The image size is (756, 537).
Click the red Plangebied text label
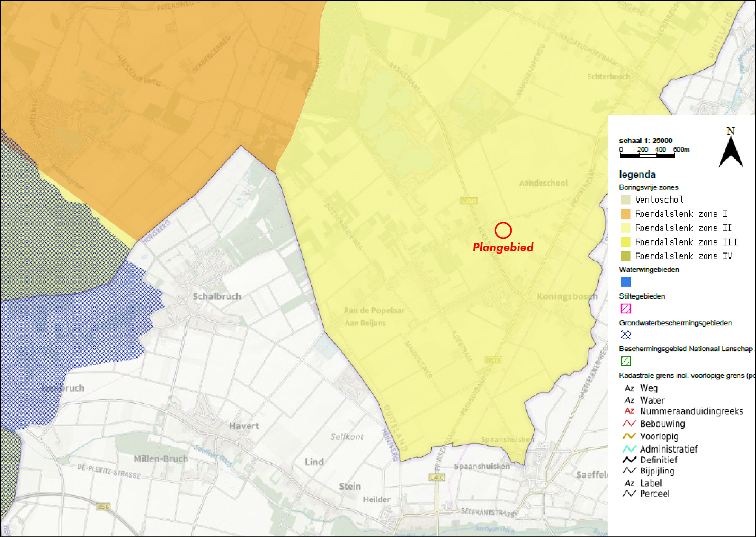click(503, 247)
